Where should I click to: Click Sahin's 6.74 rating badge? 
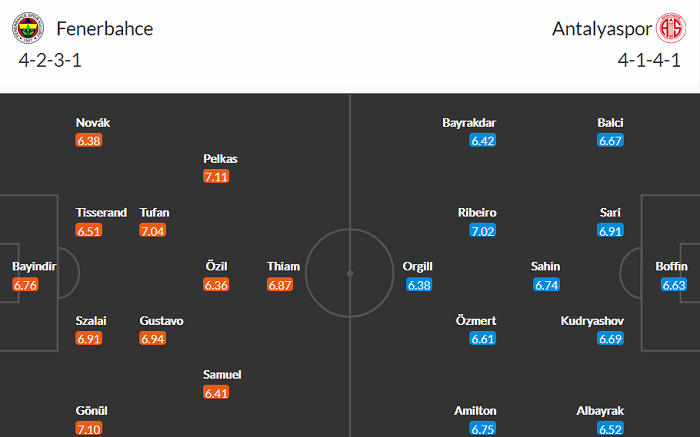click(546, 285)
